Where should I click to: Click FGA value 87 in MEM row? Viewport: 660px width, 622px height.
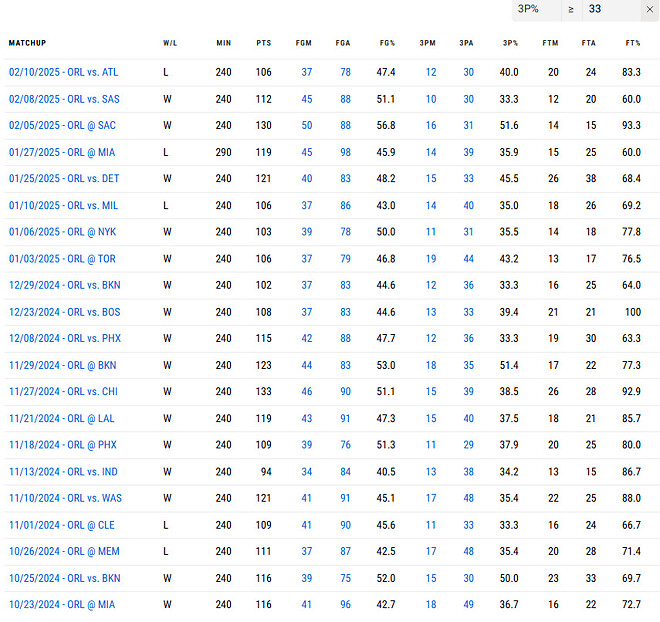point(345,551)
